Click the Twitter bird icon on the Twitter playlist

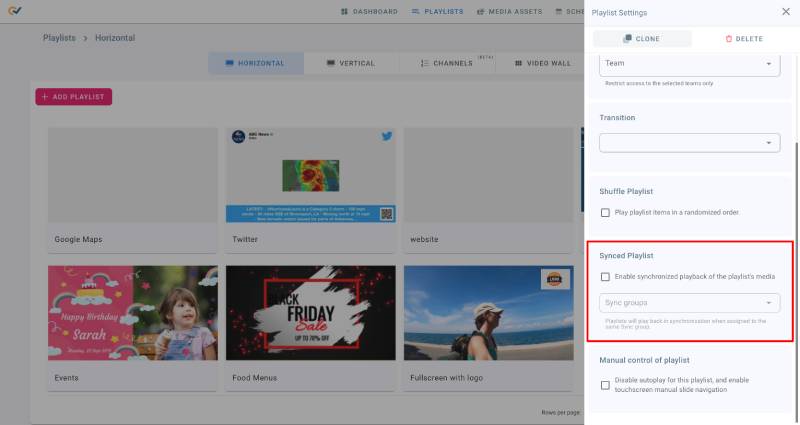[386, 136]
